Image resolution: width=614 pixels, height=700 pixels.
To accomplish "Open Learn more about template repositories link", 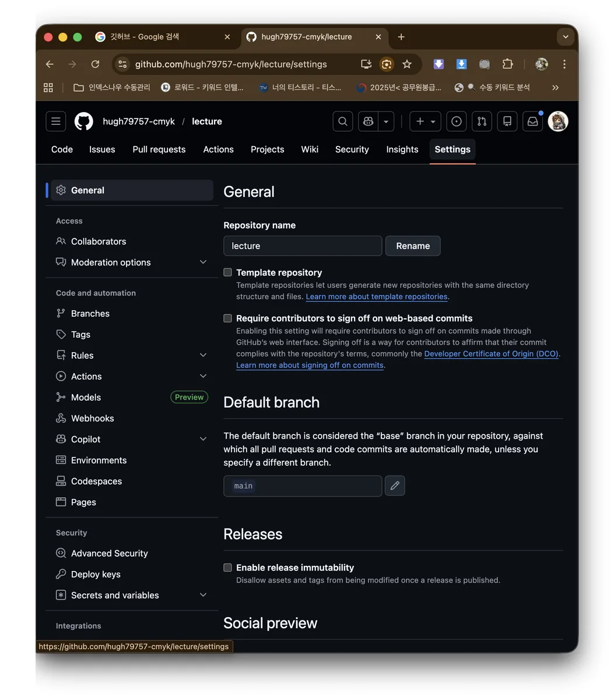I will (x=377, y=296).
